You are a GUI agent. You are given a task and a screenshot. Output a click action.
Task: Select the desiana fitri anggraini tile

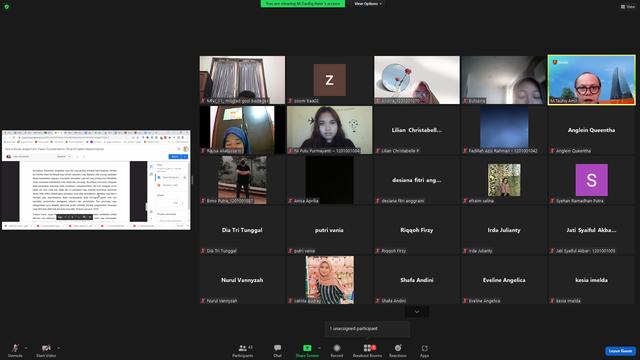pyautogui.click(x=417, y=180)
